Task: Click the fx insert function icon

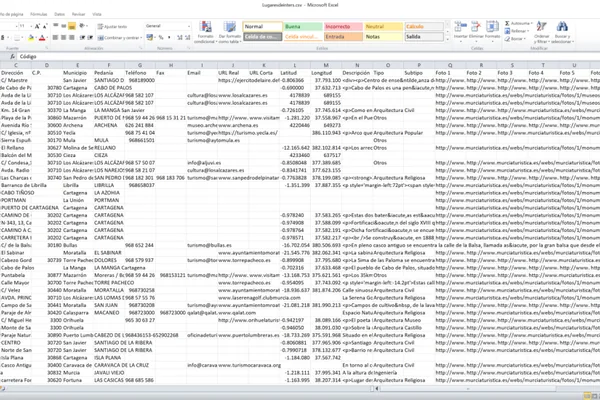Action: (x=12, y=57)
